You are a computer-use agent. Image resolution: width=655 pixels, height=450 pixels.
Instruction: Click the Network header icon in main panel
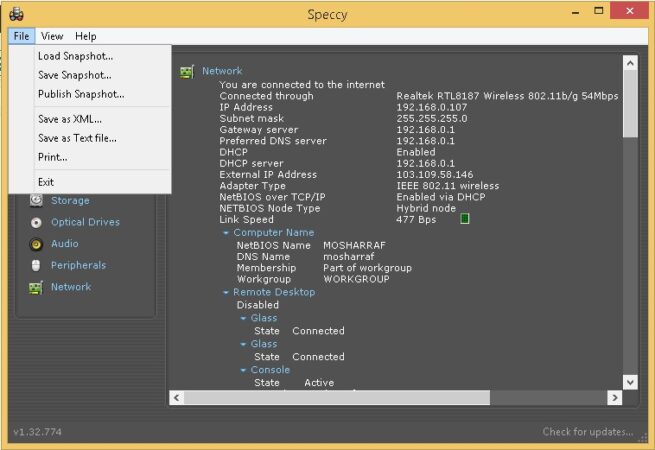187,72
